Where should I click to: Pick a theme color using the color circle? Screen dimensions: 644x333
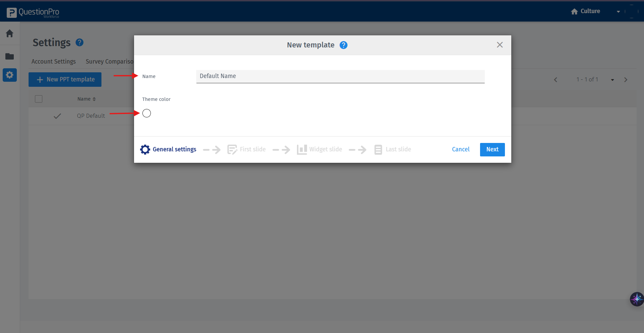point(146,113)
